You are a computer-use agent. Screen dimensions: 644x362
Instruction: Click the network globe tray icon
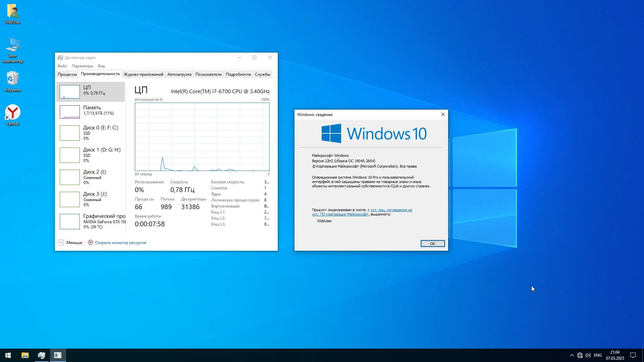pos(580,355)
